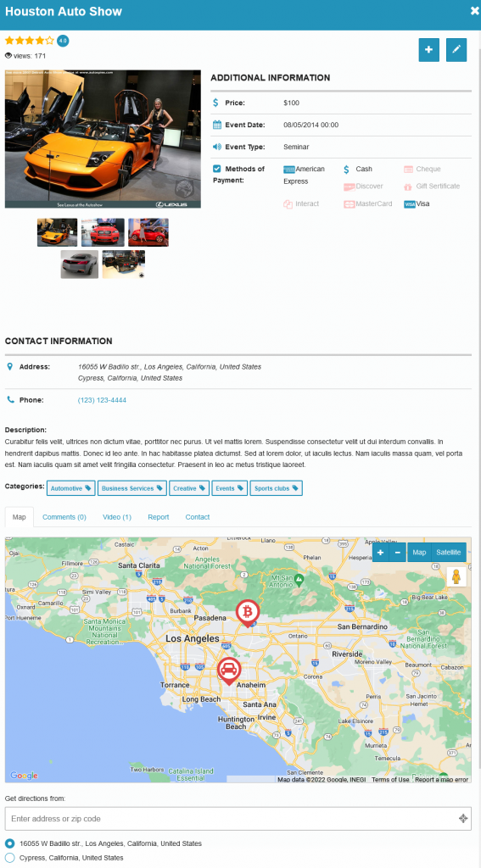Viewport: 481px width, 868px height.
Task: Click the Gift Sertificate icon
Action: pyautogui.click(x=408, y=186)
